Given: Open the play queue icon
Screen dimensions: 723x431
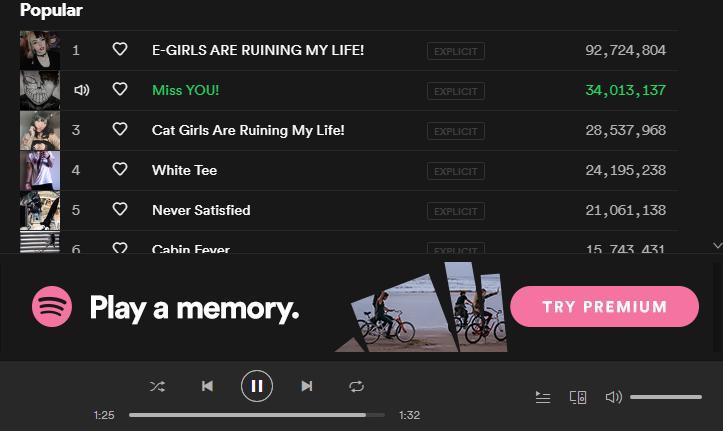Looking at the screenshot, I should [543, 397].
